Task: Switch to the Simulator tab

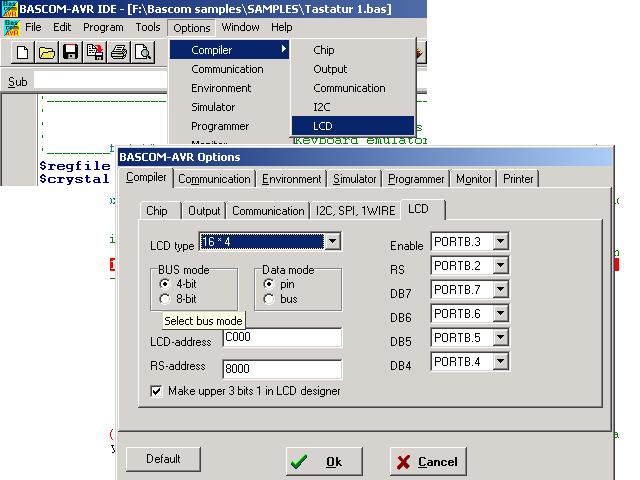Action: click(x=354, y=179)
